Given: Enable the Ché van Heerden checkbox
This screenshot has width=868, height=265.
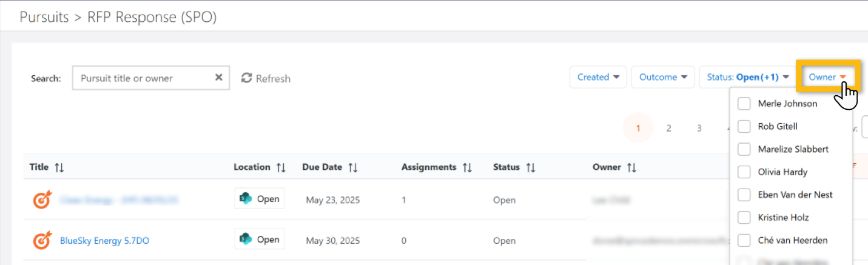Looking at the screenshot, I should pos(744,241).
